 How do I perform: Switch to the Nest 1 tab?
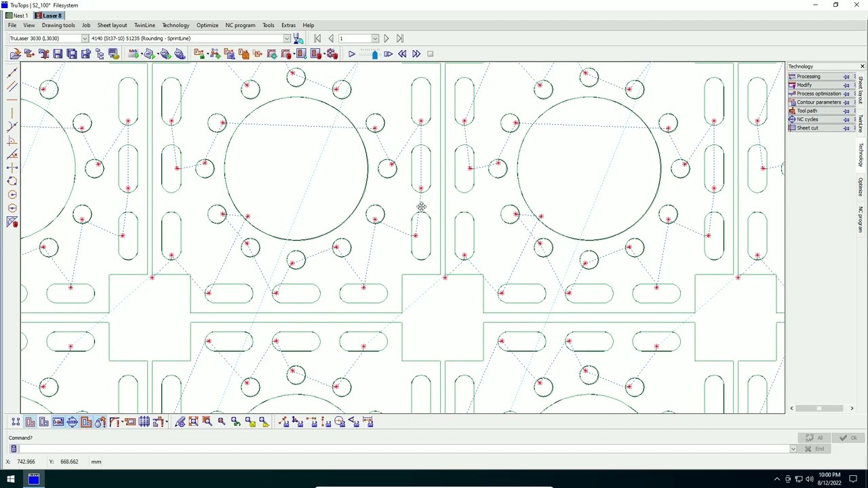click(17, 15)
